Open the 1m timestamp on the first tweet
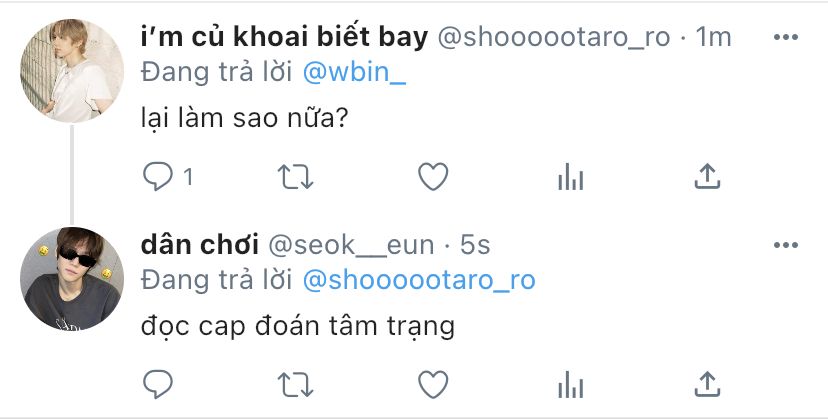 click(713, 37)
